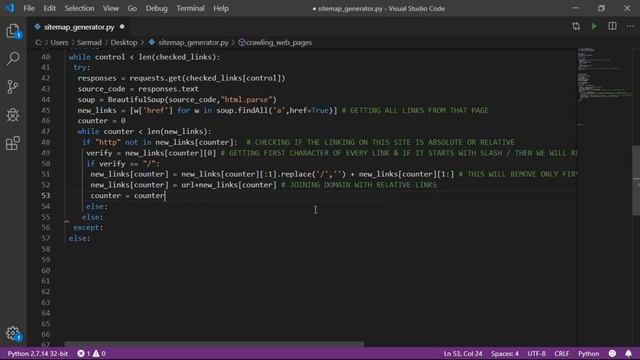Open the Search view in the activity bar
Viewport: 640px width, 360px height.
(x=13, y=58)
